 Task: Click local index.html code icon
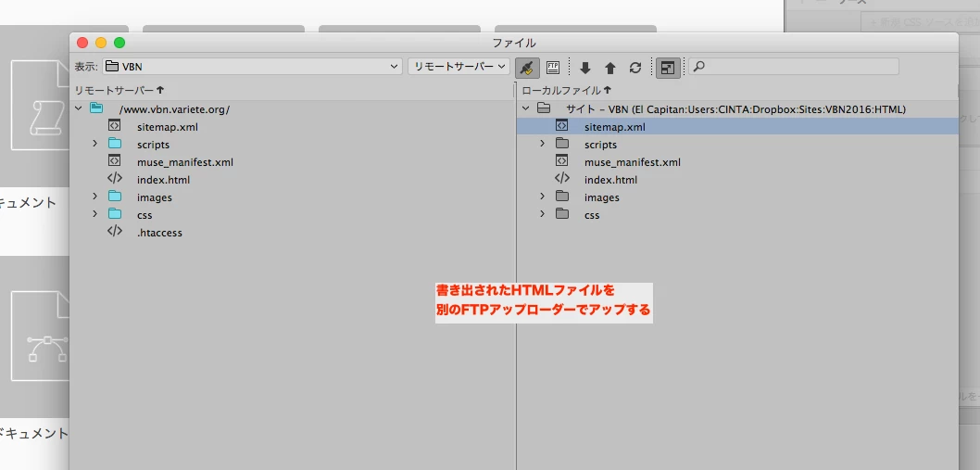pyautogui.click(x=562, y=178)
